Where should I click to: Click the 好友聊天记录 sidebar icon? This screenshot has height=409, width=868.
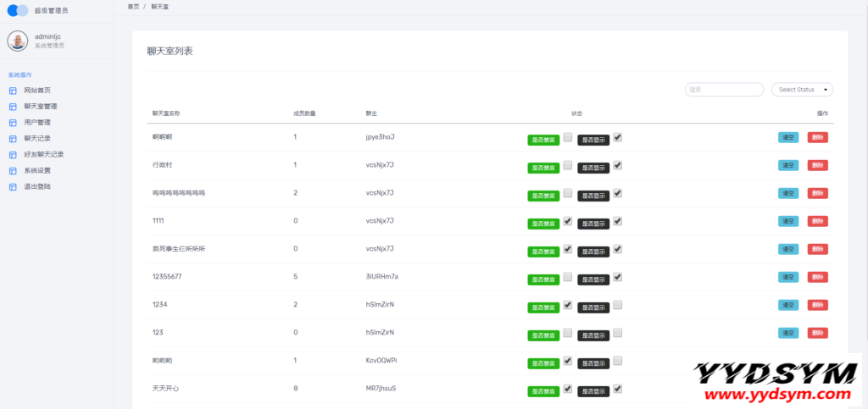(13, 155)
